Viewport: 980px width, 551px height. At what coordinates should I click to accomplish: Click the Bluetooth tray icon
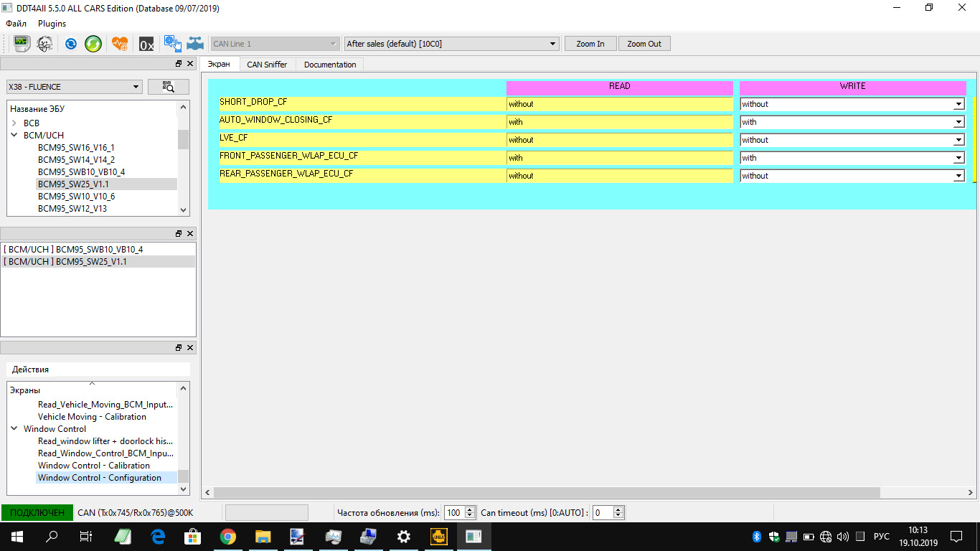757,536
